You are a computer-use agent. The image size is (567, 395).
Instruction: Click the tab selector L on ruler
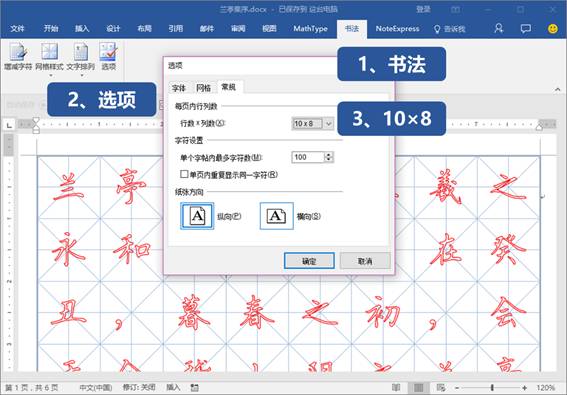click(x=9, y=125)
